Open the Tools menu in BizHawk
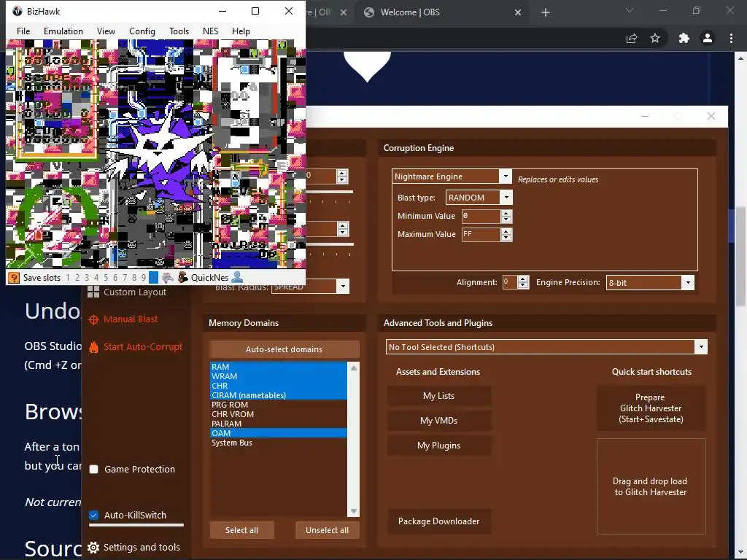The image size is (747, 560). click(x=179, y=31)
